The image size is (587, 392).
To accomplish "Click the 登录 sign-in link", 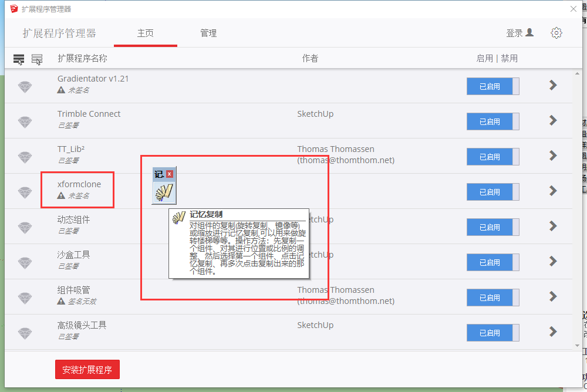I will coord(519,33).
